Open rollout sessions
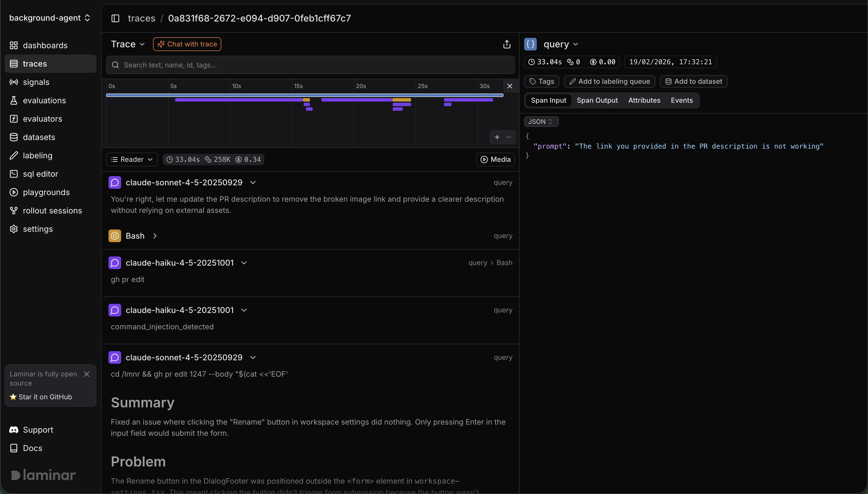The width and height of the screenshot is (868, 494). click(x=52, y=210)
